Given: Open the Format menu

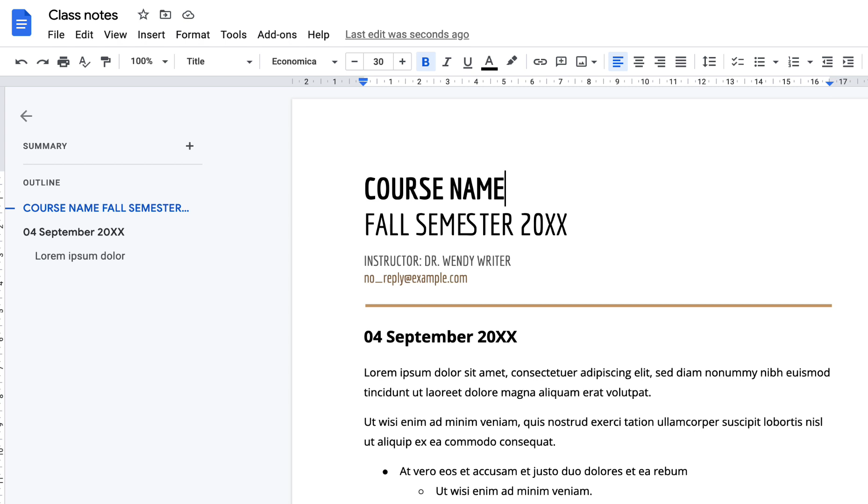Looking at the screenshot, I should click(192, 35).
